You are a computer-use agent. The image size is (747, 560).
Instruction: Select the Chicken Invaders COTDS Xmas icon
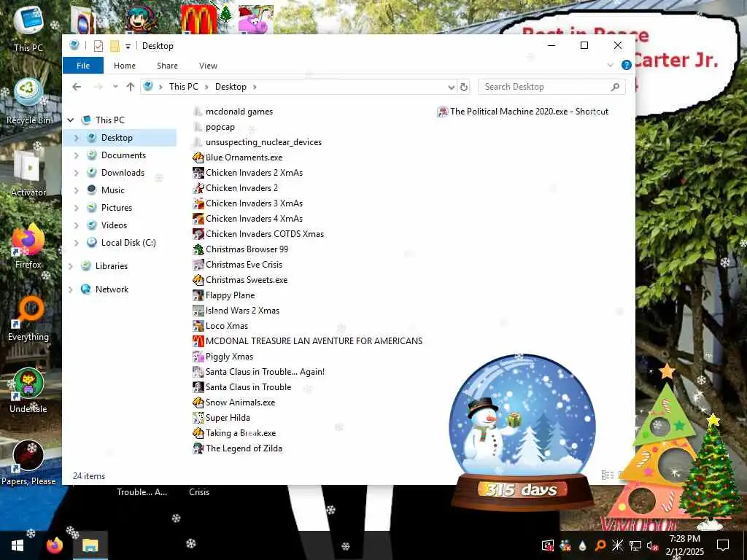pos(198,234)
